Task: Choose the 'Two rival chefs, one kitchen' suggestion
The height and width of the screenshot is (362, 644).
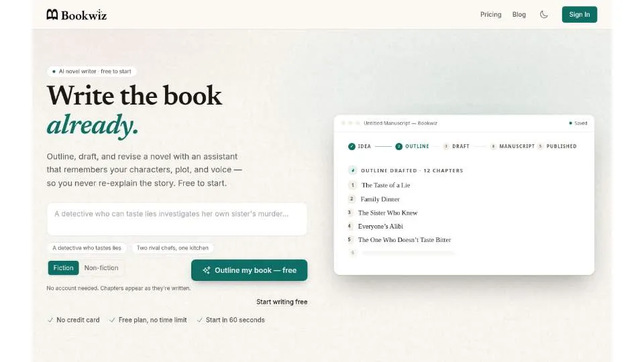Action: pyautogui.click(x=172, y=248)
